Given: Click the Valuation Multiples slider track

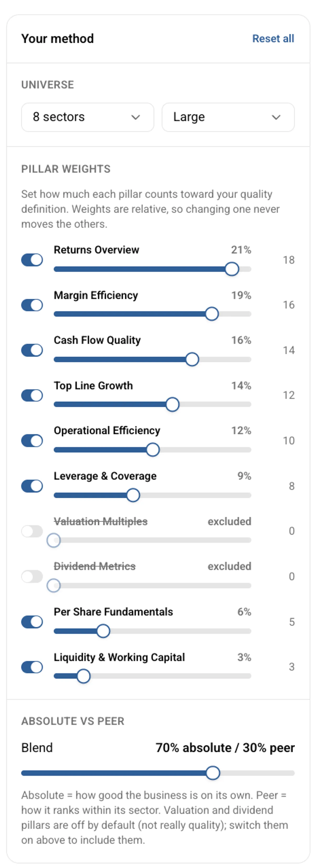Looking at the screenshot, I should 152,540.
